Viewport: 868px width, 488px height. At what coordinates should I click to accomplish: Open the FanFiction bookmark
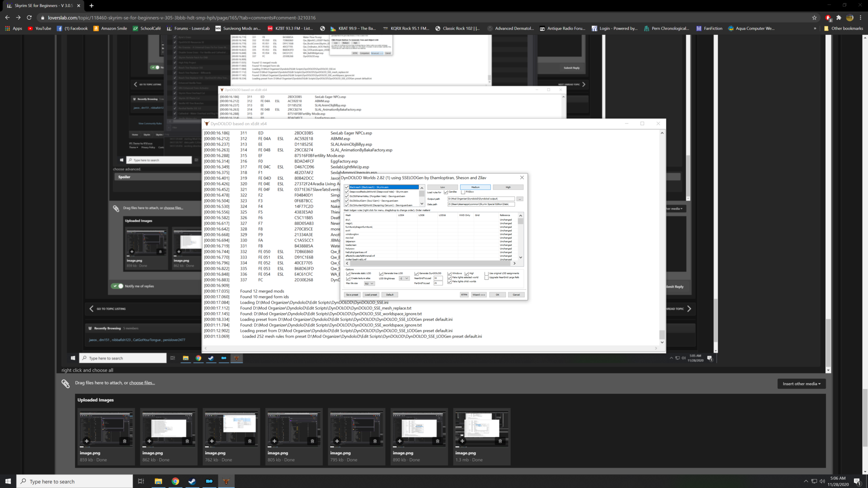709,28
